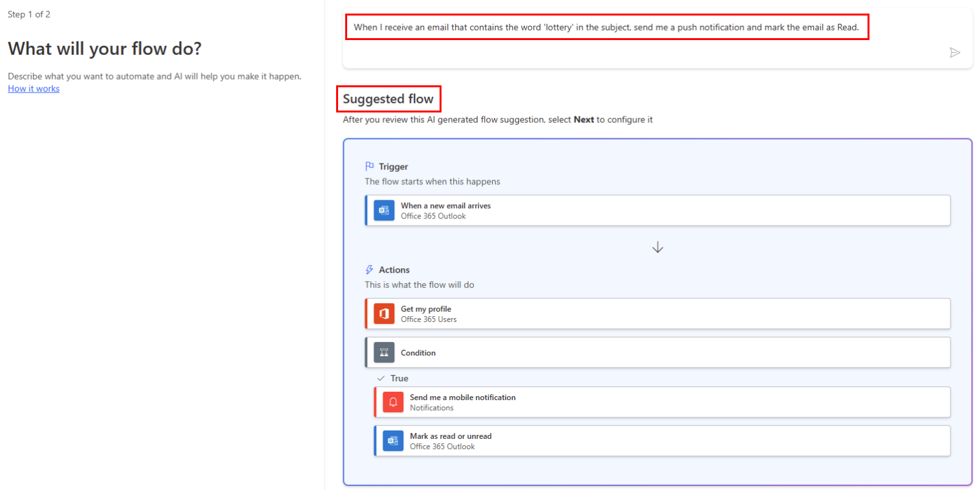Click the Notifications bell icon

(x=393, y=401)
